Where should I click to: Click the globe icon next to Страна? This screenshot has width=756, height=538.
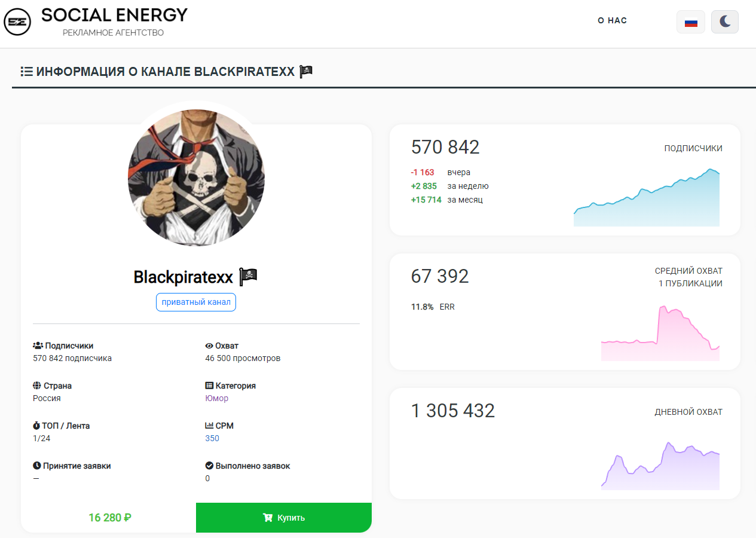[37, 386]
